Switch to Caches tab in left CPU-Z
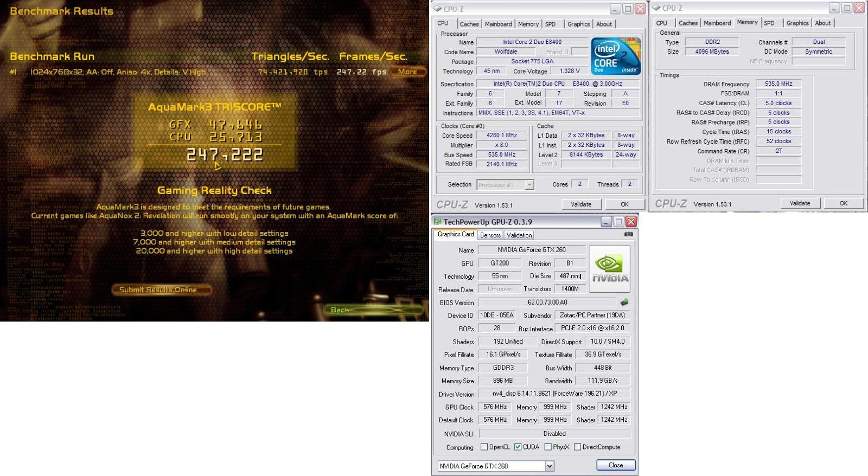 click(469, 24)
